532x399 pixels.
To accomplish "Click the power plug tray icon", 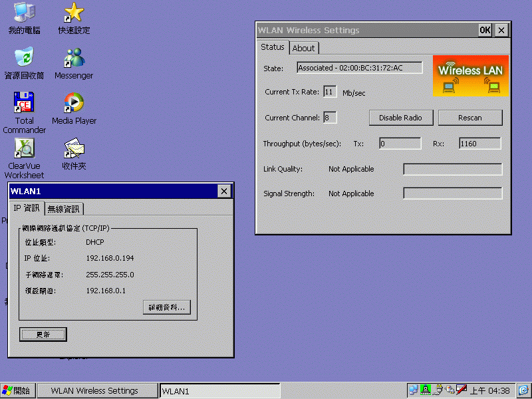I will (x=438, y=390).
